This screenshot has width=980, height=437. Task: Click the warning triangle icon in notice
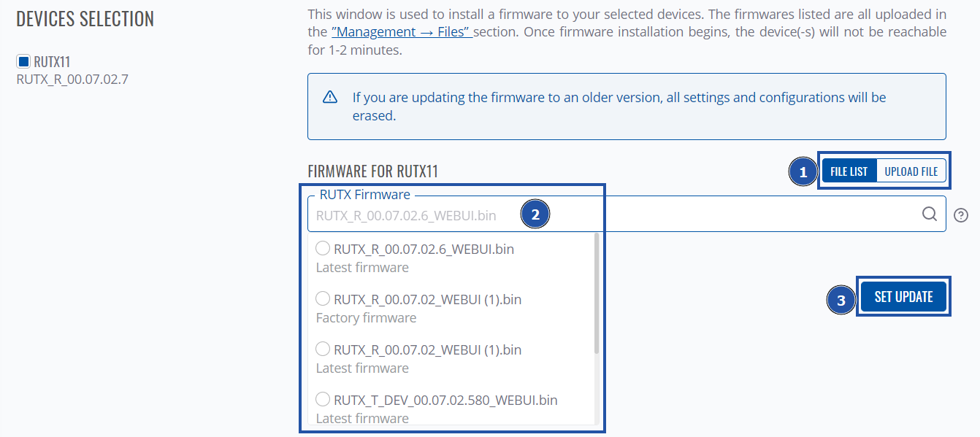[330, 97]
